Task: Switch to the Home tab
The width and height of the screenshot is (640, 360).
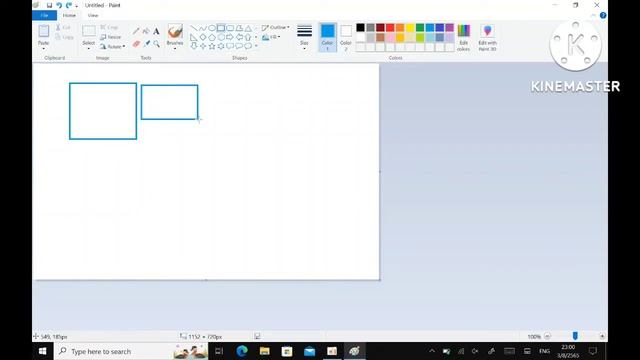Action: [x=69, y=16]
